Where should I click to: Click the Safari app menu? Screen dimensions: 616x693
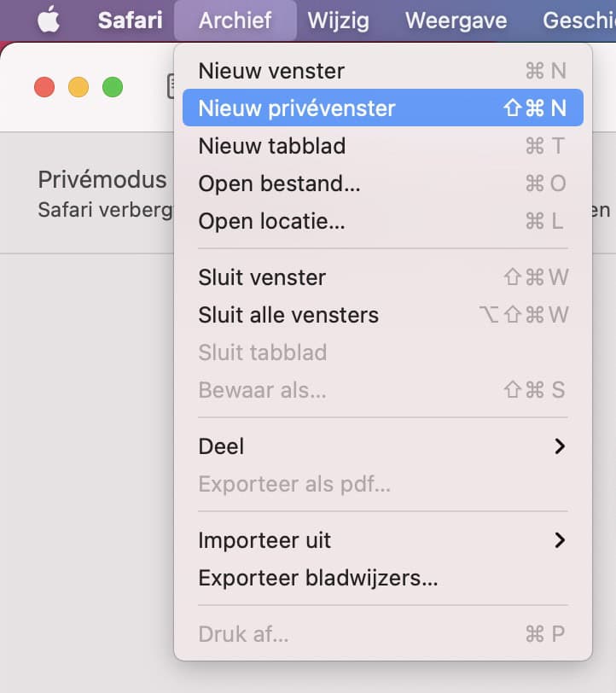pyautogui.click(x=131, y=20)
